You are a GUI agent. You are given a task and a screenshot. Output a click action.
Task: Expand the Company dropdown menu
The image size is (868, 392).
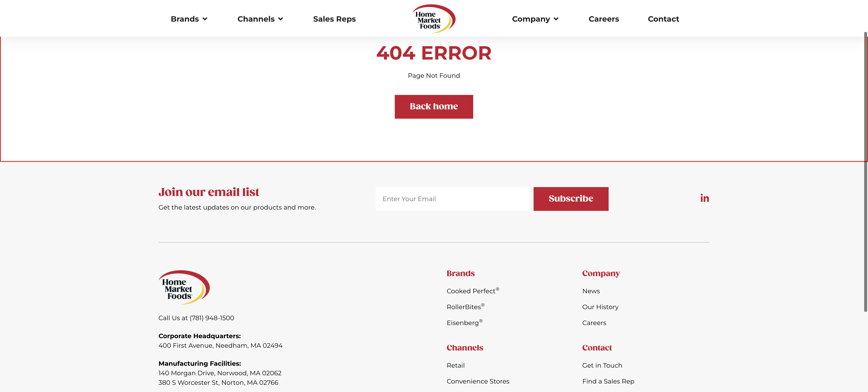click(535, 19)
